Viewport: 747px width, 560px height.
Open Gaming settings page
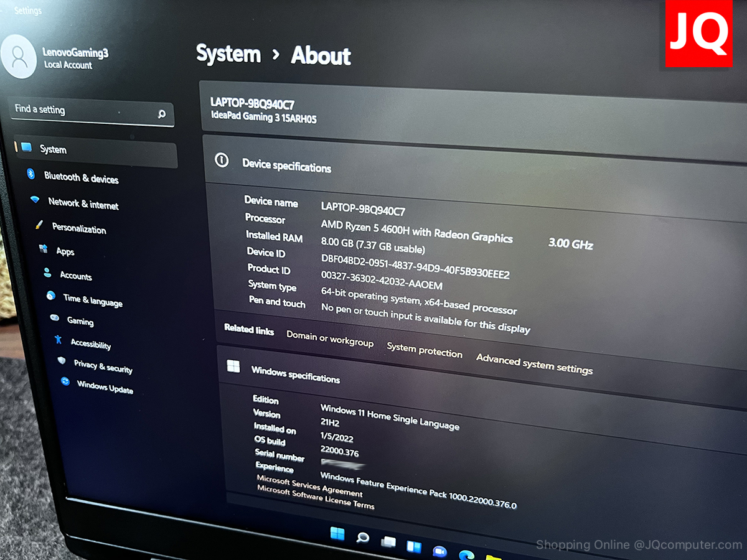(x=80, y=322)
